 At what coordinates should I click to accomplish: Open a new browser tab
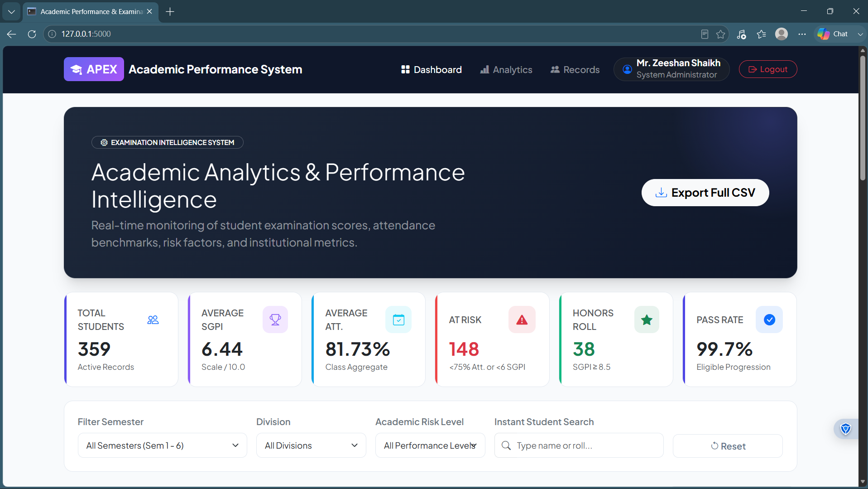(170, 12)
